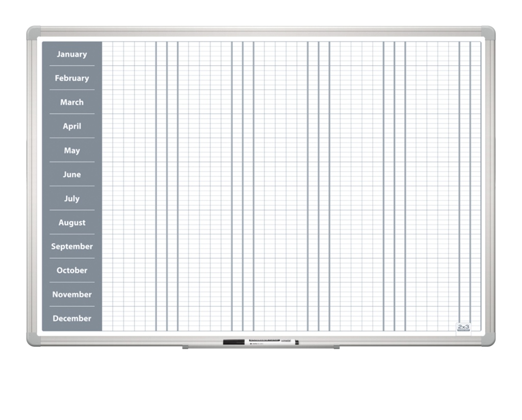Click the January row label

click(x=72, y=54)
